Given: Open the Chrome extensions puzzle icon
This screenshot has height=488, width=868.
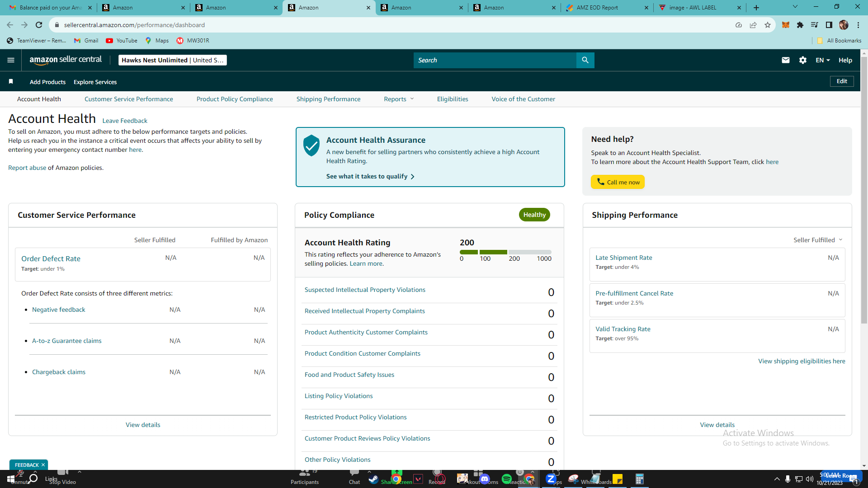Looking at the screenshot, I should (x=800, y=25).
